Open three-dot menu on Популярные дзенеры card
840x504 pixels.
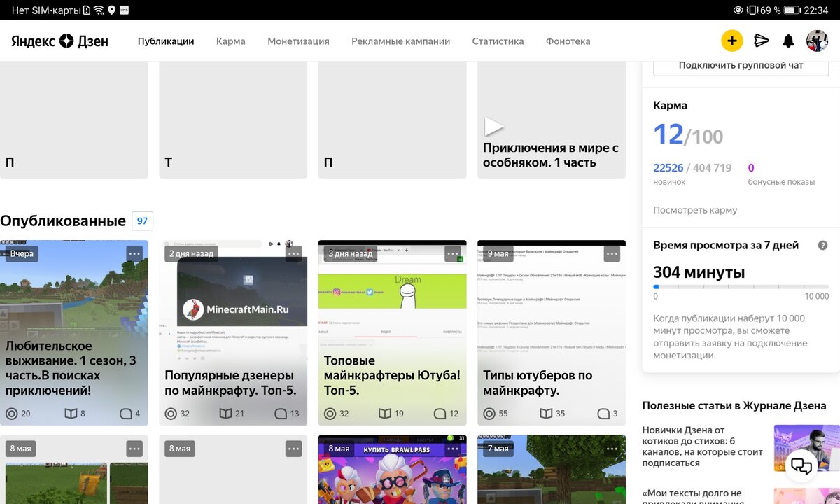pyautogui.click(x=293, y=253)
